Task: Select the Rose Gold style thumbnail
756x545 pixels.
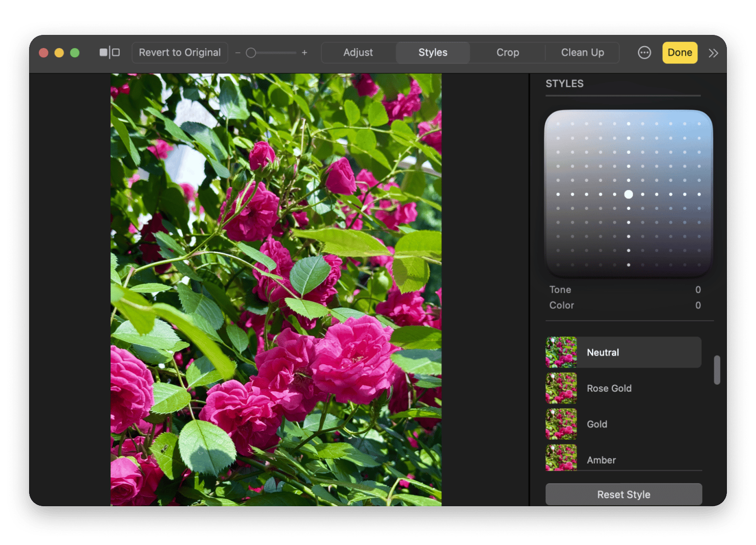Action: [x=561, y=388]
